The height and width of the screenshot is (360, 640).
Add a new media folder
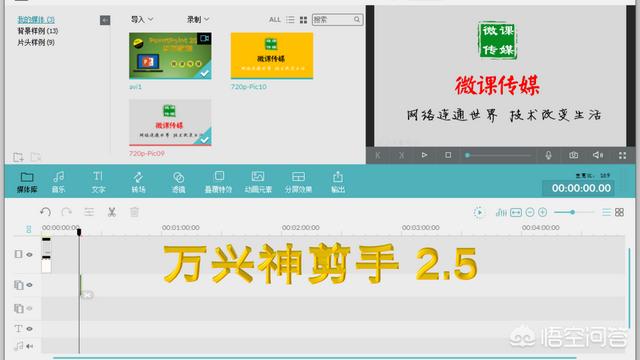(x=18, y=157)
